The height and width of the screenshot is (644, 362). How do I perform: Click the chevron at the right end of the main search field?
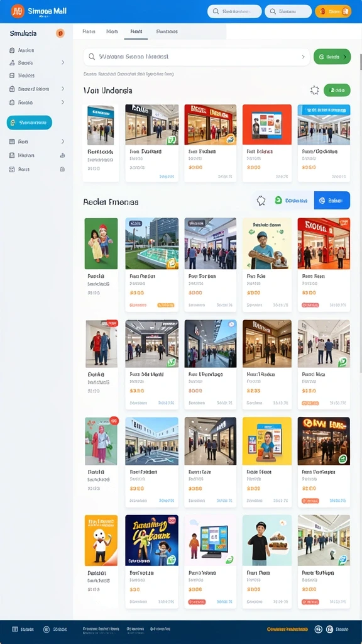(x=304, y=57)
